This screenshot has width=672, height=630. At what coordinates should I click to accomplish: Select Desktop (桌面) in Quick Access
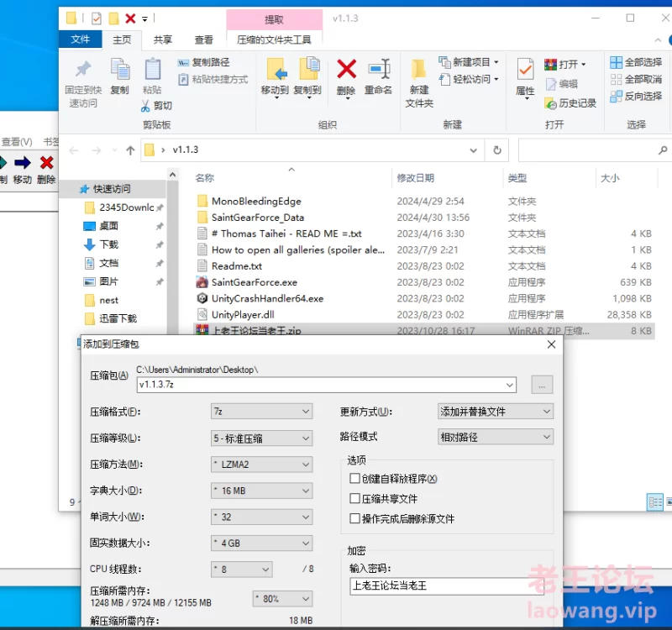pos(109,226)
